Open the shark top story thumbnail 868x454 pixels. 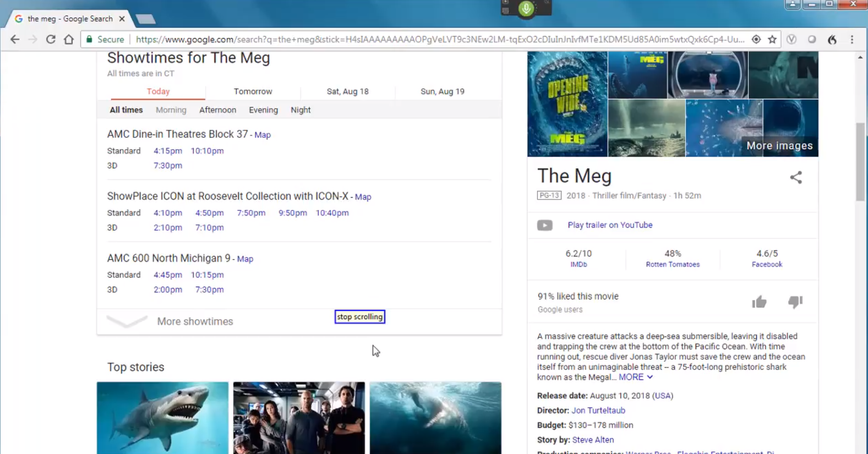[x=163, y=418]
